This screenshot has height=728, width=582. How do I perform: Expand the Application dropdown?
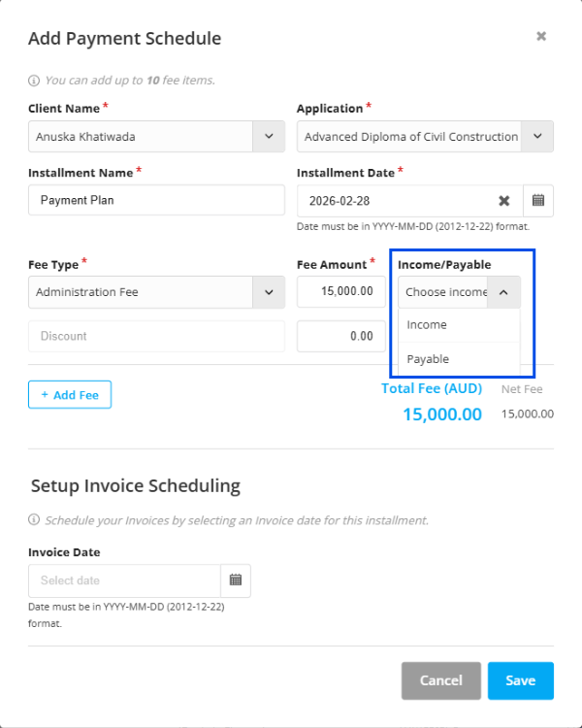pos(538,137)
